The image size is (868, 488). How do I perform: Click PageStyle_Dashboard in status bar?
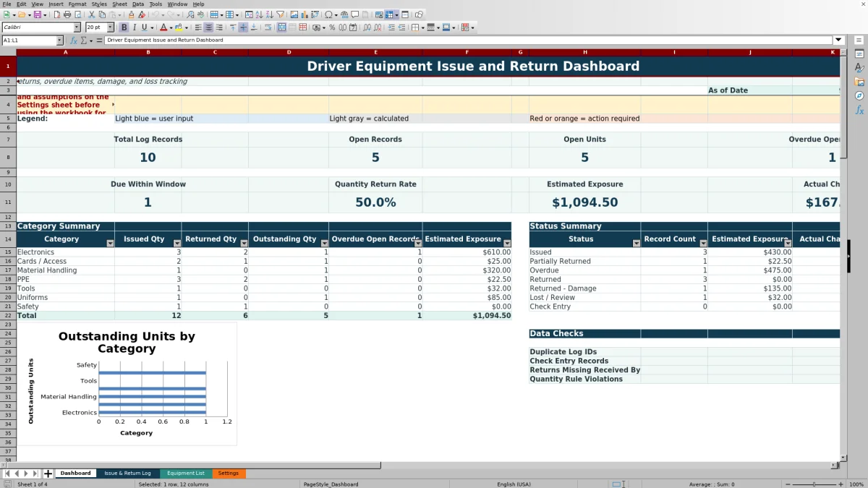coord(331,484)
